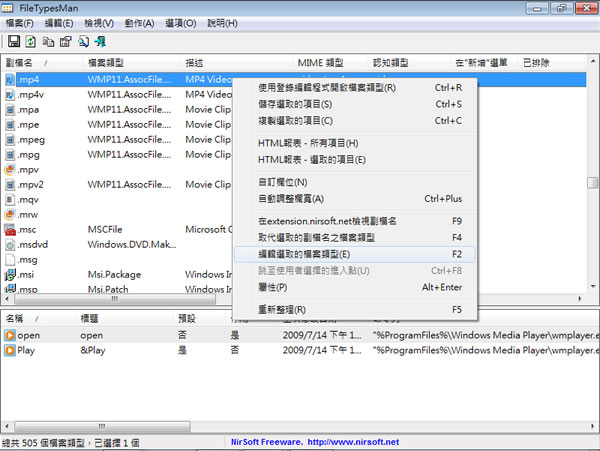Choose 儲存選取的項目(S) menu entry
The image size is (600, 451).
point(355,104)
